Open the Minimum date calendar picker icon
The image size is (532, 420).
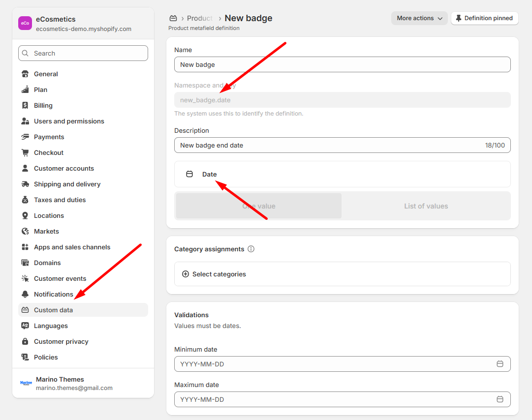(500, 364)
